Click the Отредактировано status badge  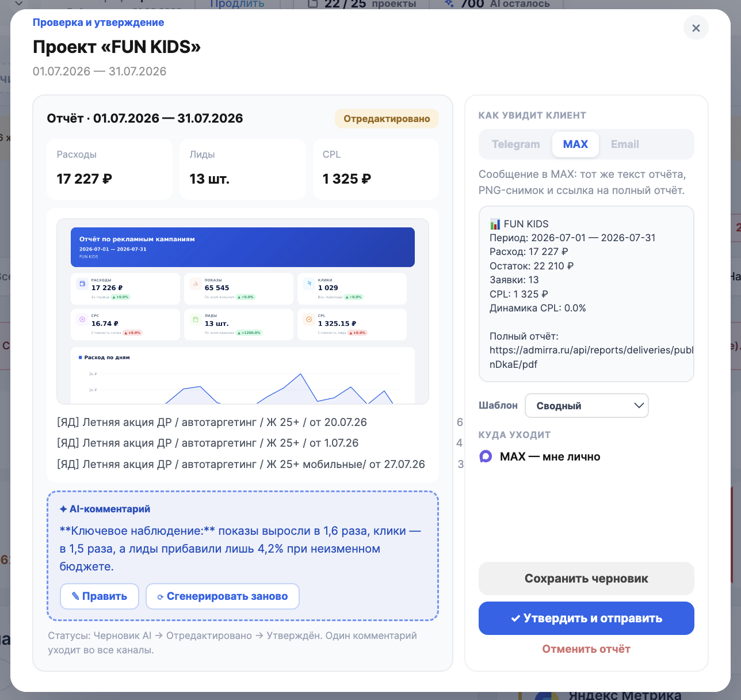[387, 119]
